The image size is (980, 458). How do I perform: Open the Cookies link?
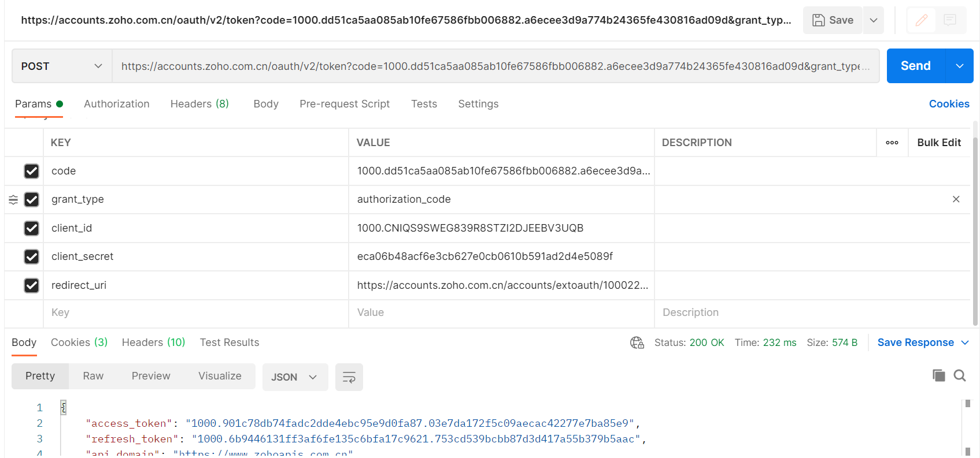pyautogui.click(x=949, y=104)
